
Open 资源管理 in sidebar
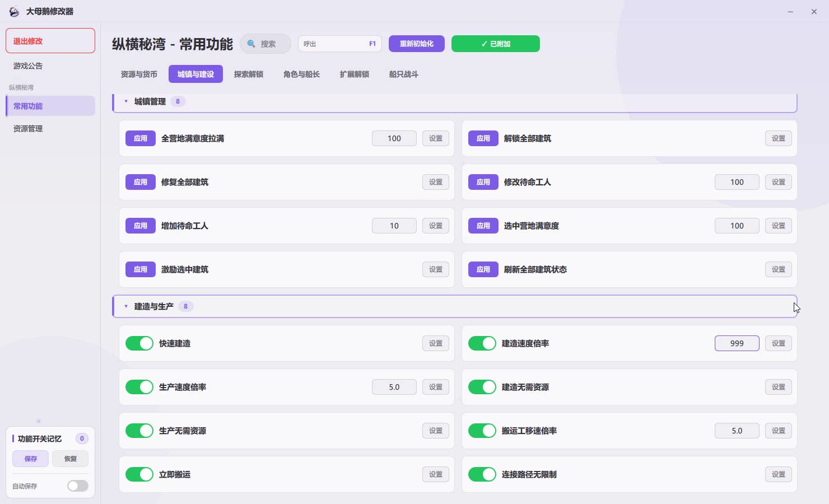[x=50, y=129]
